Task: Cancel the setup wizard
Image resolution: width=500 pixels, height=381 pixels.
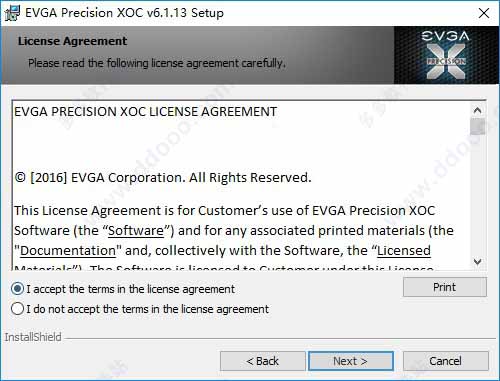Action: click(x=446, y=361)
